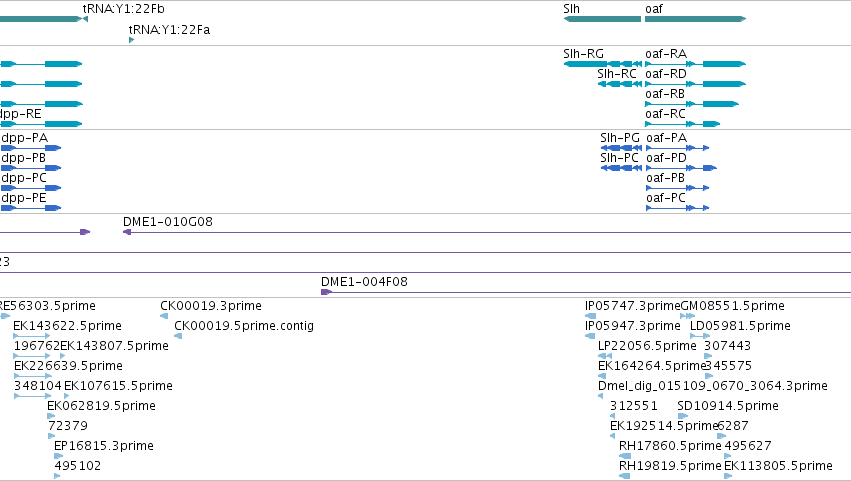This screenshot has width=851, height=481.
Task: Select EST CK00019.5prime.contig
Action: (x=244, y=326)
